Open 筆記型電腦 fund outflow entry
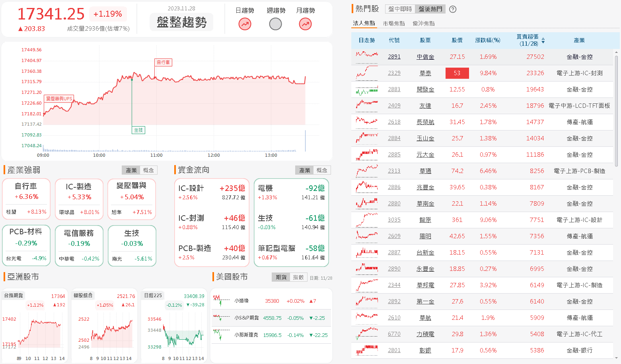The height and width of the screenshot is (364, 621). pos(291,252)
